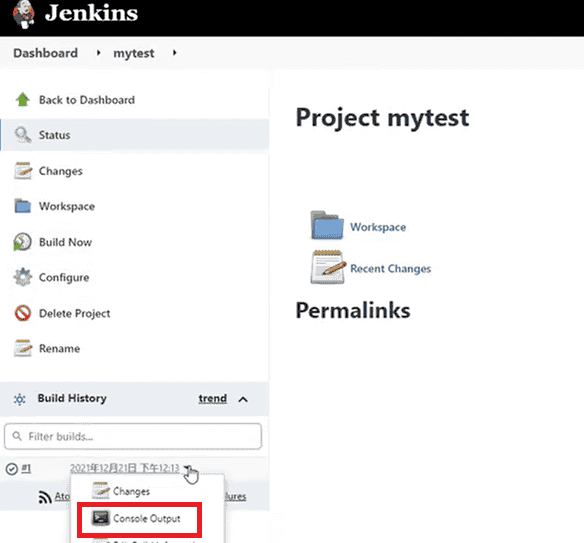Expand the Dashboard breadcrumb arrow

(98, 53)
